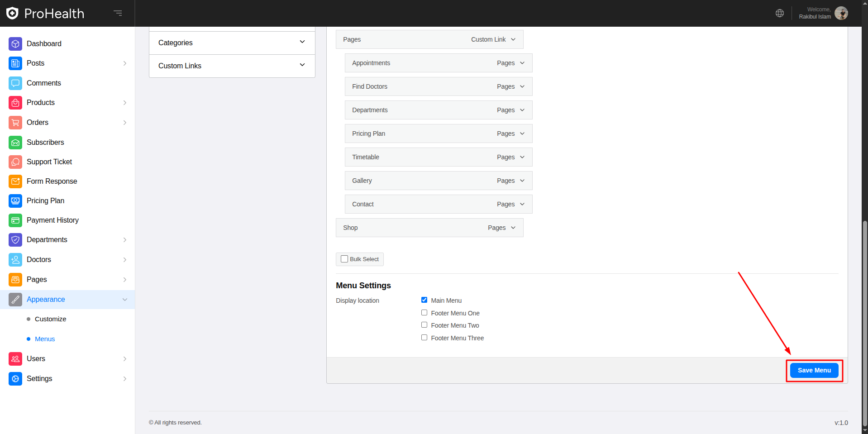Screen dimensions: 868x434
Task: Expand the Products submenu chevron
Action: point(125,103)
